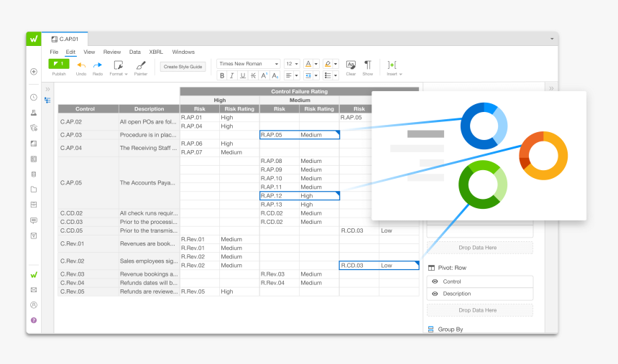Select the format Painter brush
This screenshot has height=364, width=618.
tap(141, 65)
